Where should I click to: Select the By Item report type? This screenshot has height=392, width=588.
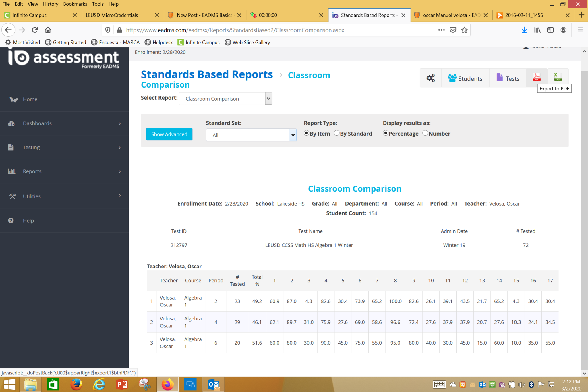pos(306,133)
